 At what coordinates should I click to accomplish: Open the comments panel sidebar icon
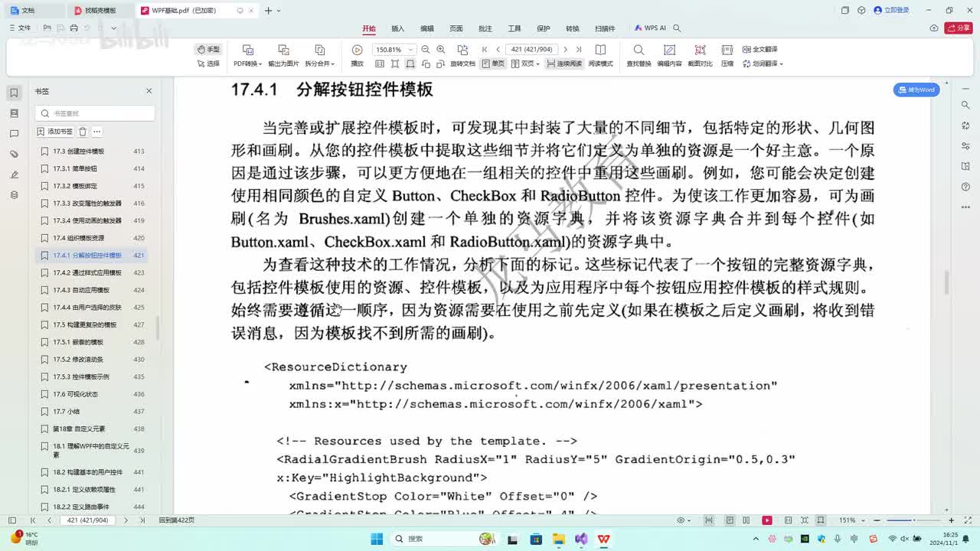(x=14, y=134)
